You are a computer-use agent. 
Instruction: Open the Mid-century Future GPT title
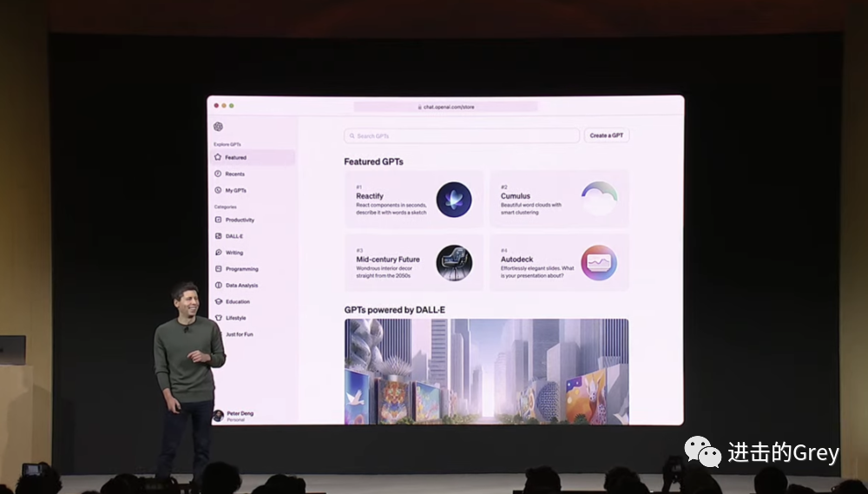[388, 260]
